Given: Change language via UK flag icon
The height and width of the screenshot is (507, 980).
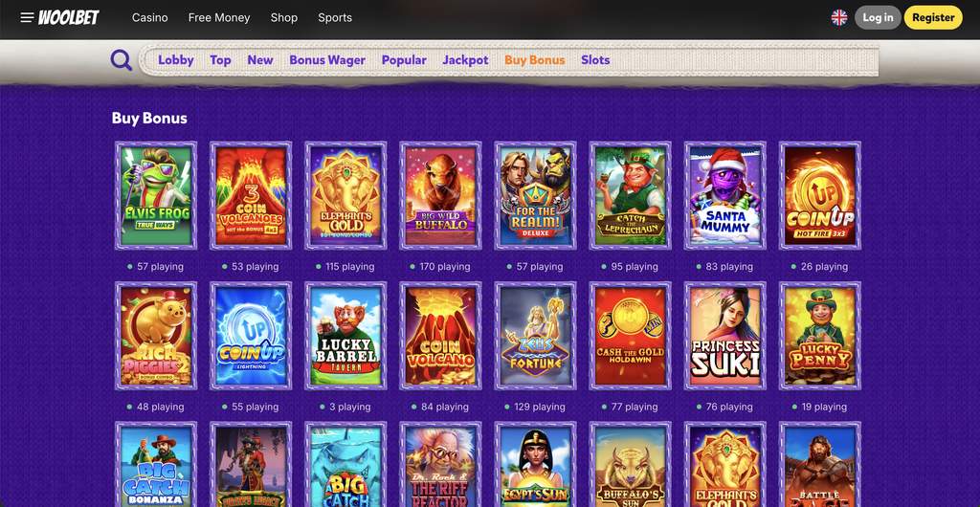Looking at the screenshot, I should (x=838, y=17).
